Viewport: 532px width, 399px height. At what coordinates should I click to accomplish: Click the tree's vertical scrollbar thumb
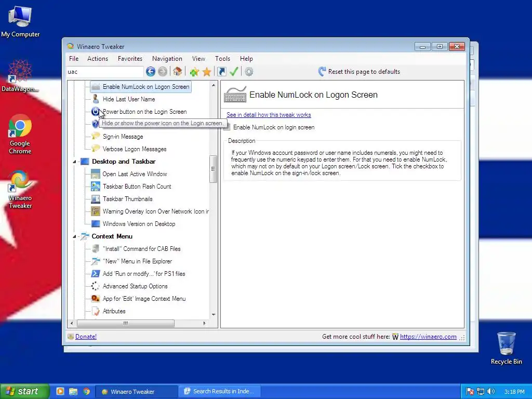tap(213, 169)
